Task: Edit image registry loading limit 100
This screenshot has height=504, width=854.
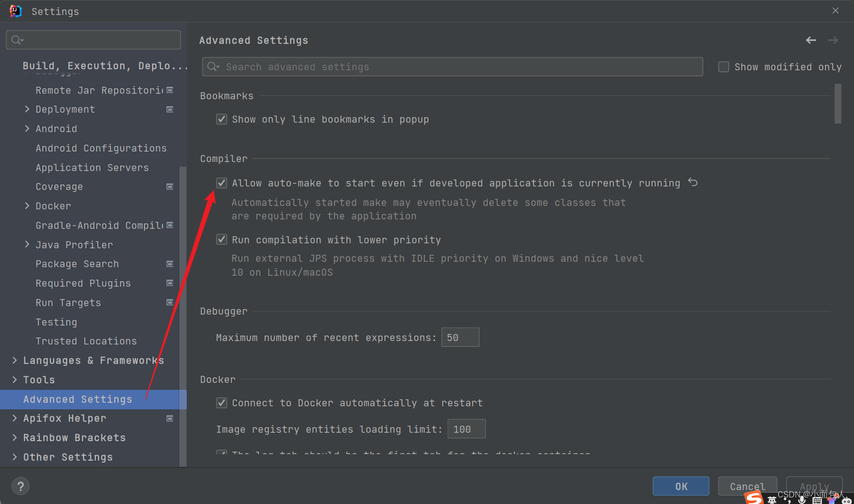Action: pos(467,429)
